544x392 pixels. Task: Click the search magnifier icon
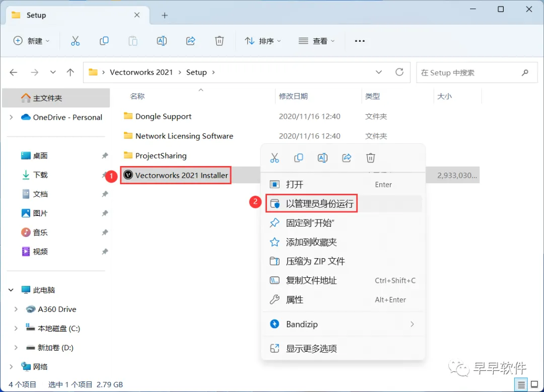[x=525, y=72]
